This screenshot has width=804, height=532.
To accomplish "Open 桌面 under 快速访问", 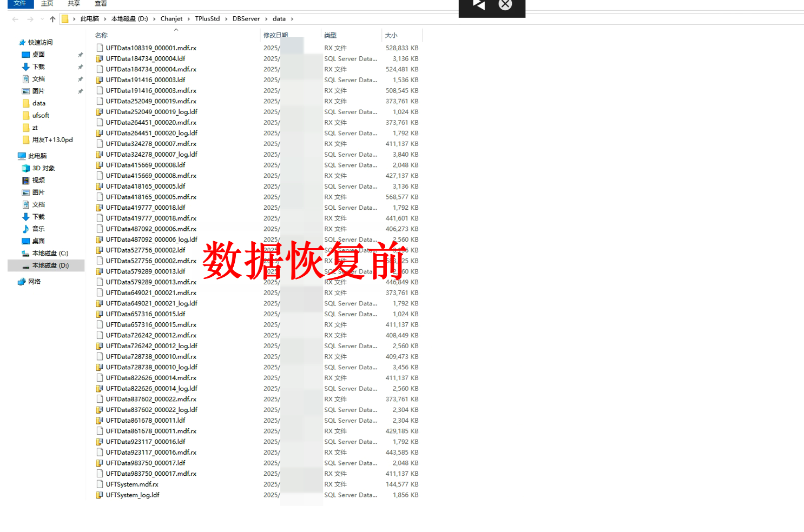I will pyautogui.click(x=38, y=55).
